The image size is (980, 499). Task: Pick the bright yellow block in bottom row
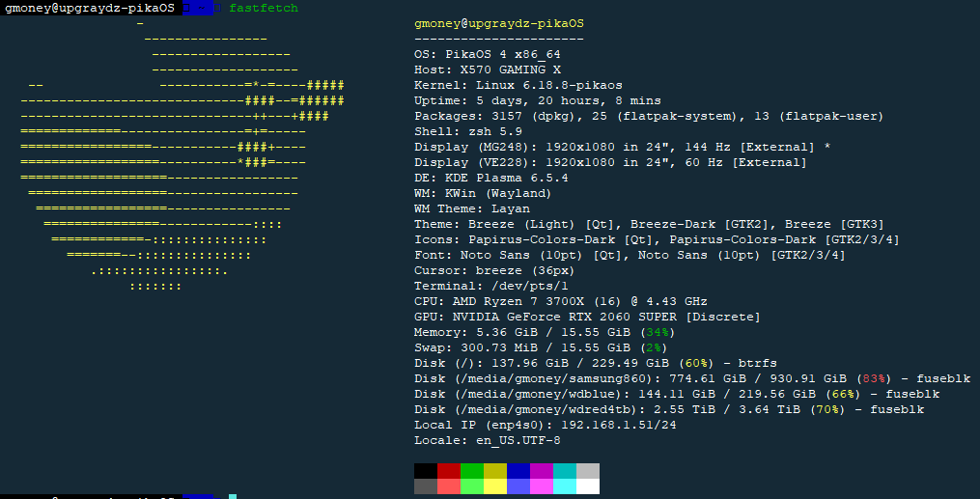495,486
